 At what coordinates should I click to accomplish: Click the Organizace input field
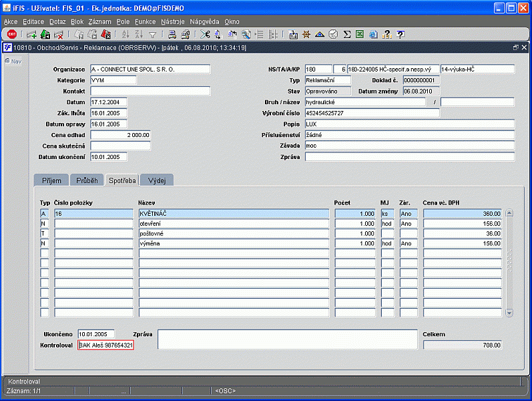[150, 70]
